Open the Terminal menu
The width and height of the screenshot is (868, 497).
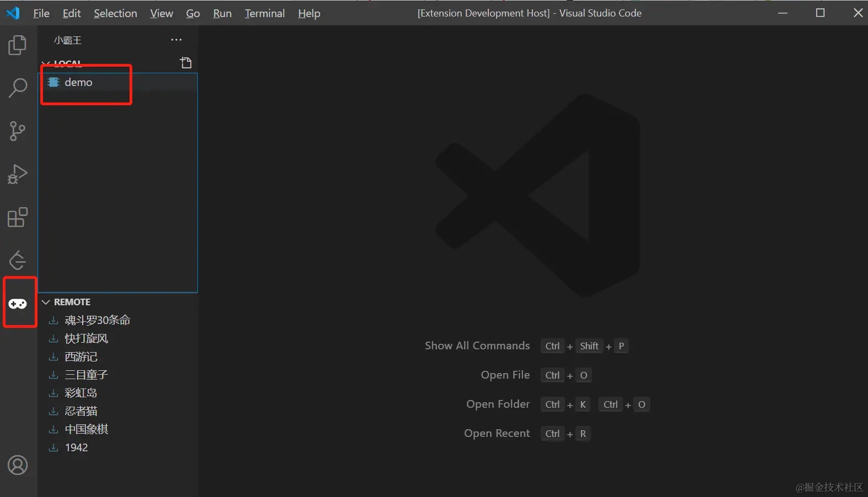coord(265,13)
